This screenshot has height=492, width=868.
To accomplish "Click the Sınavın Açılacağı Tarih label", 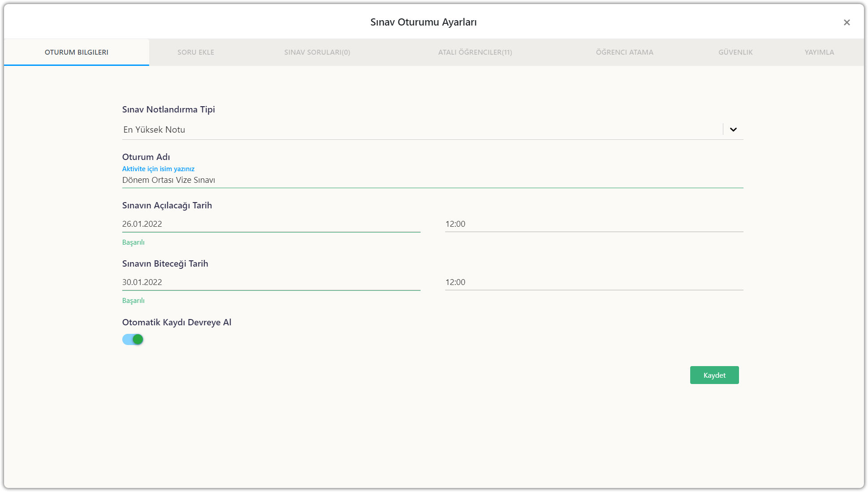I will 167,206.
